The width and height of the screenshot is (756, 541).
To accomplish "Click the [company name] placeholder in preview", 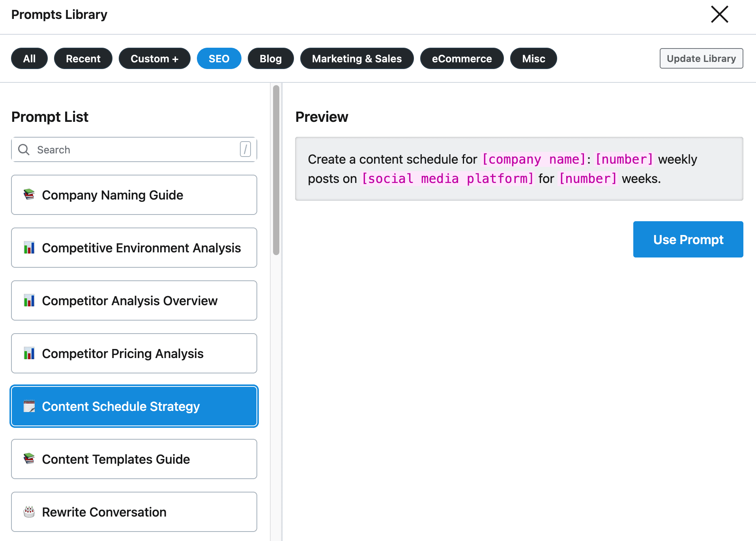I will click(534, 159).
